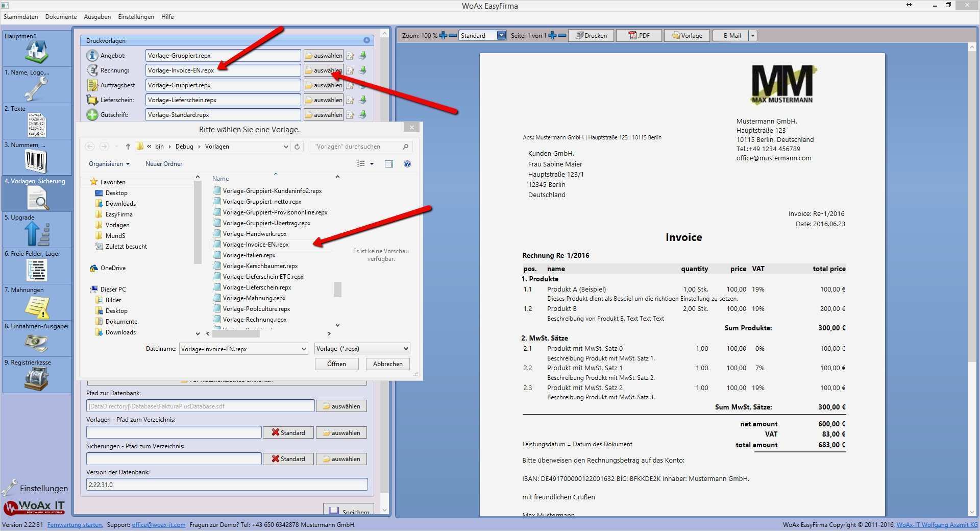Screen dimensions: 980x531
Task: Click the Drucken print button
Action: point(591,35)
